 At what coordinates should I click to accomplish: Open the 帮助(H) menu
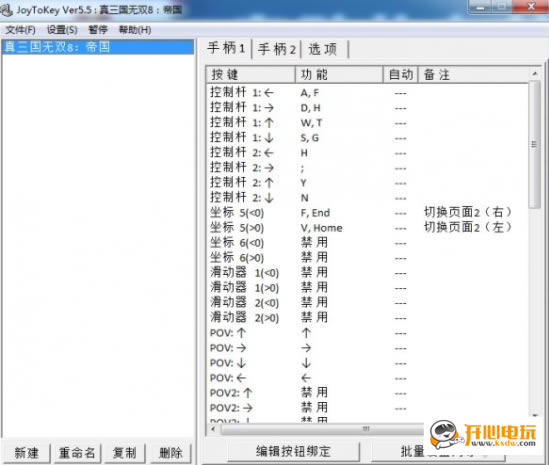tap(135, 30)
